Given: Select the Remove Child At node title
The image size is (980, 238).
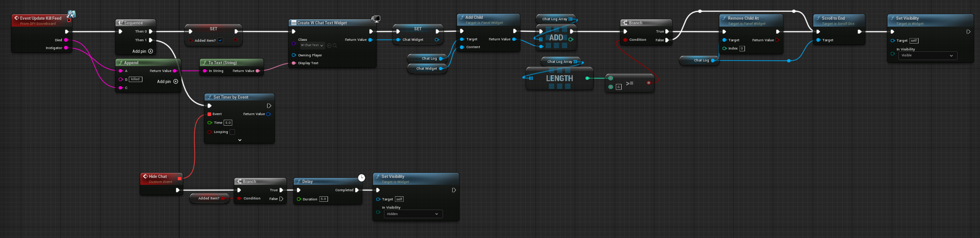Looking at the screenshot, I should [743, 18].
